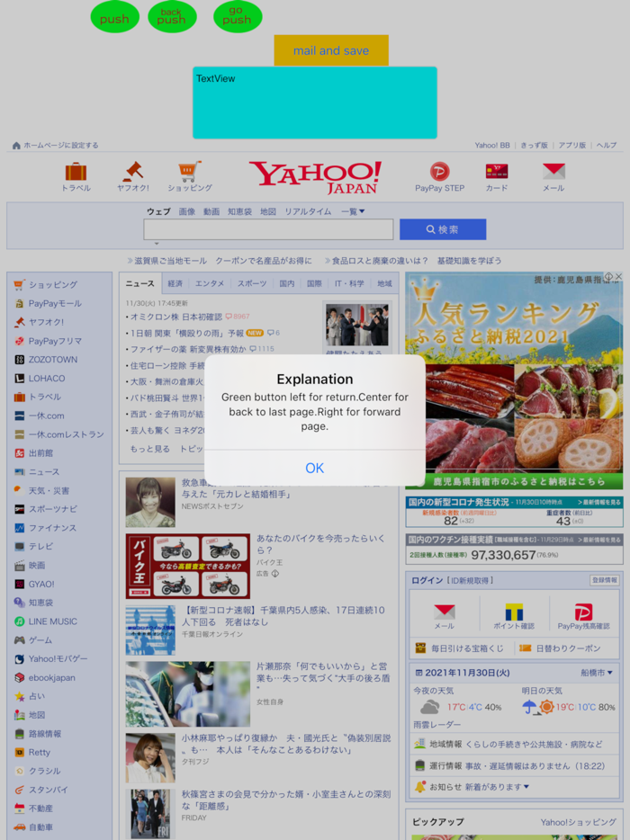Select the 画像 search tab
This screenshot has height=840, width=630.
[187, 211]
